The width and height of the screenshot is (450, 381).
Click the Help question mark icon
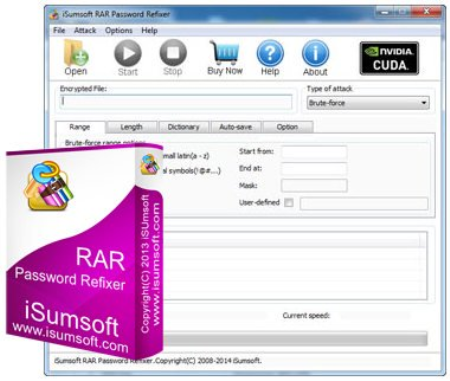270,53
